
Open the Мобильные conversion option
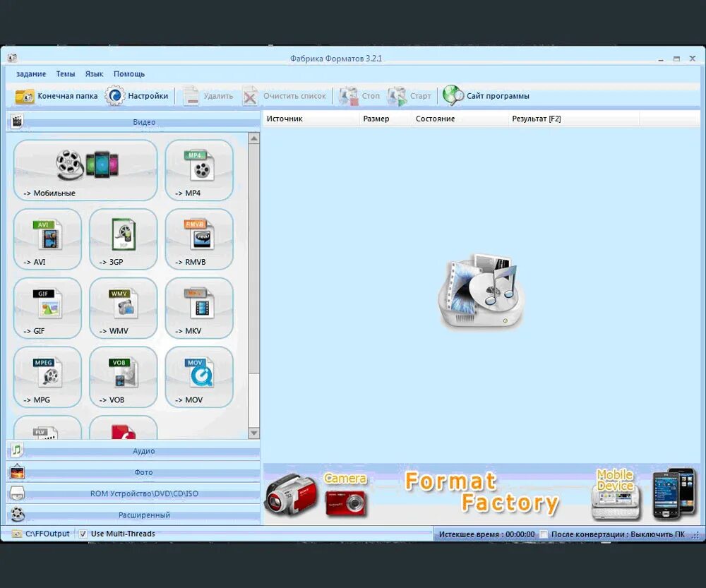point(85,170)
